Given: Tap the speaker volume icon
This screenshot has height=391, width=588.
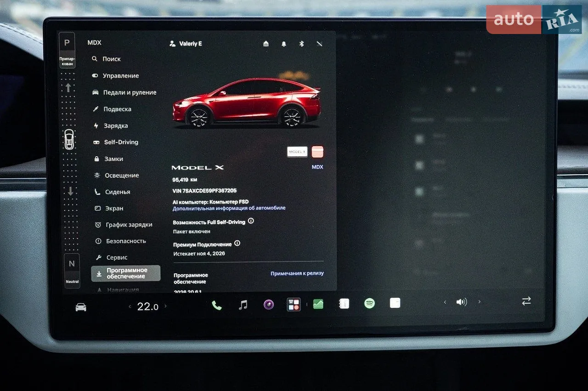Looking at the screenshot, I should [x=461, y=302].
